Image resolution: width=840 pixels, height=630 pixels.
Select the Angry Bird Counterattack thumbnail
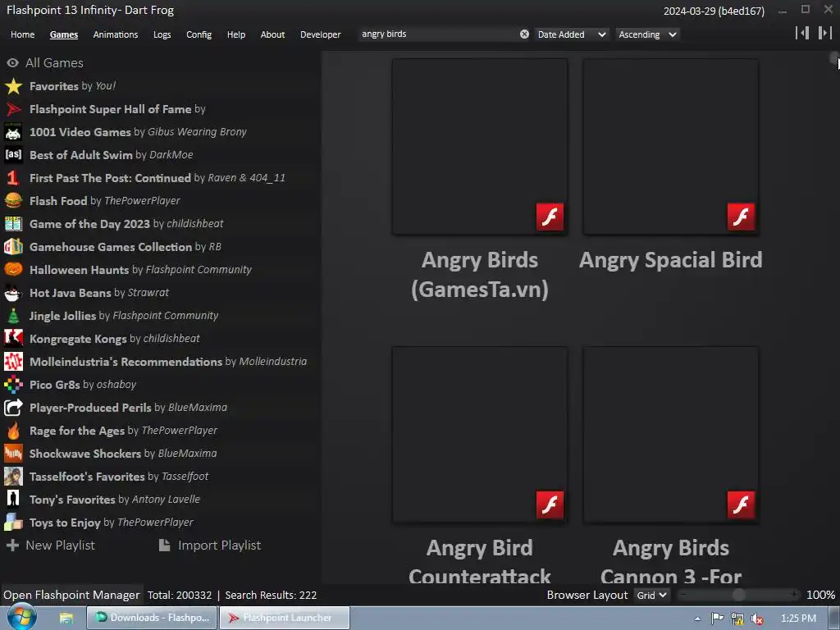(479, 435)
